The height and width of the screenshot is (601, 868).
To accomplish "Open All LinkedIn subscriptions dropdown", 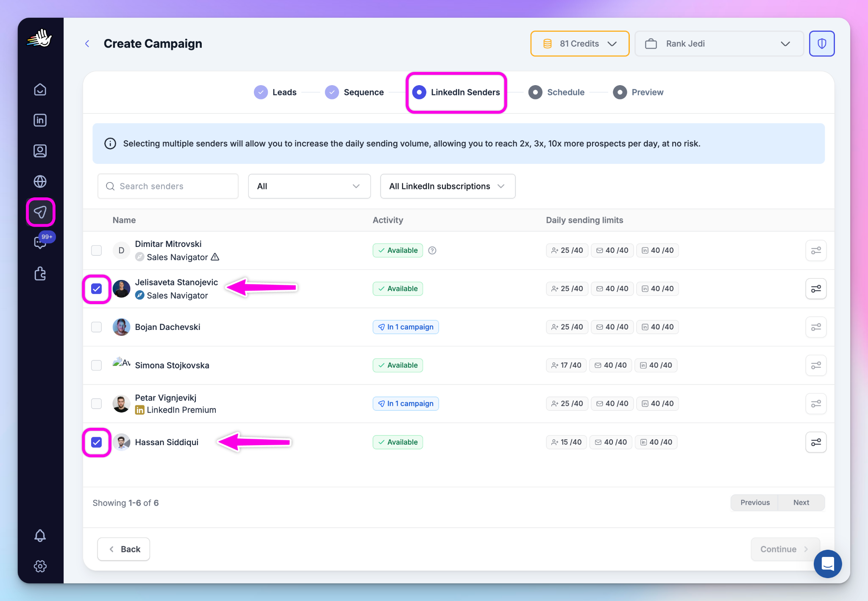I will coord(448,186).
